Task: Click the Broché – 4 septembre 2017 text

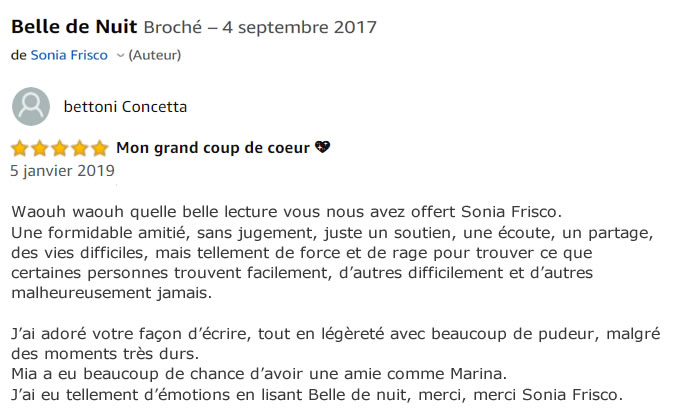Action: pyautogui.click(x=260, y=28)
